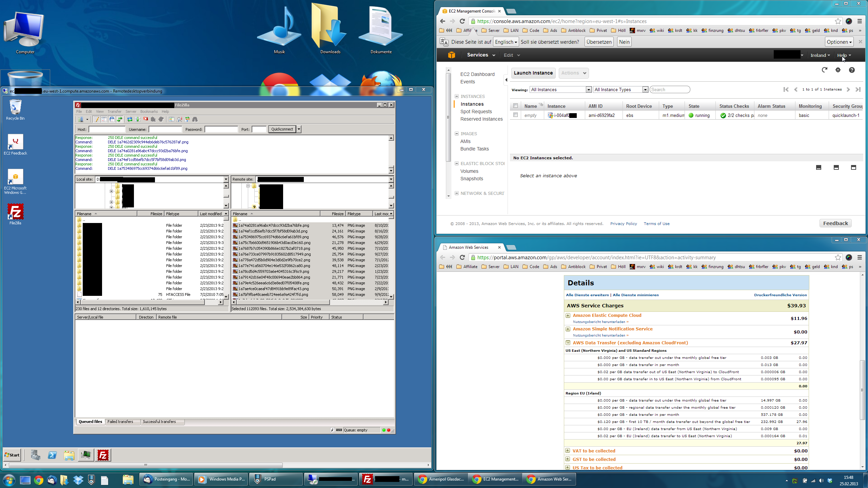Image resolution: width=868 pixels, height=488 pixels.
Task: Collapse INSTANCES sidebar section
Action: pyautogui.click(x=457, y=96)
